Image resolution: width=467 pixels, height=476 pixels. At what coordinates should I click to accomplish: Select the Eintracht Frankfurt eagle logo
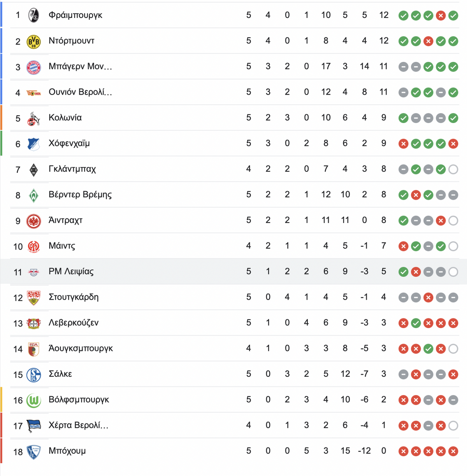pos(33,221)
